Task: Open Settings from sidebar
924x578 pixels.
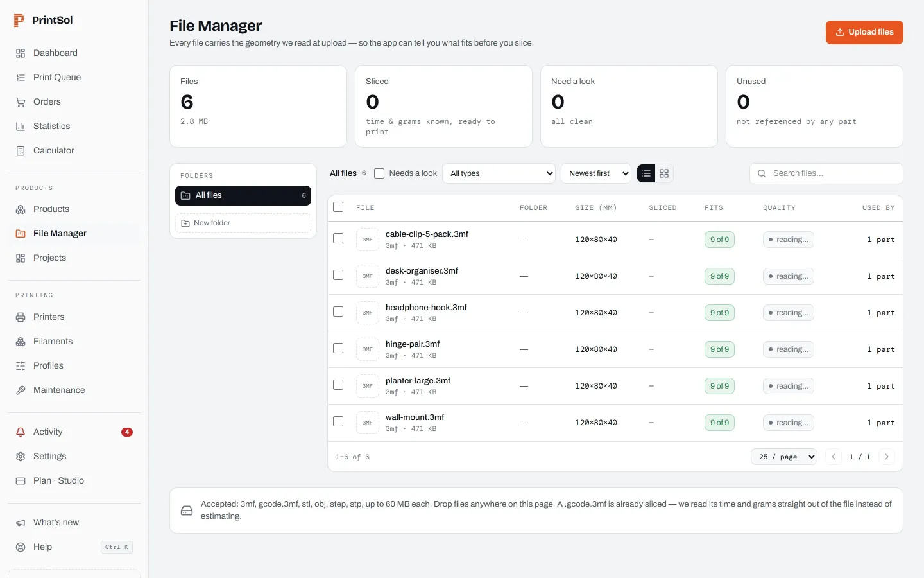Action: (x=74, y=457)
